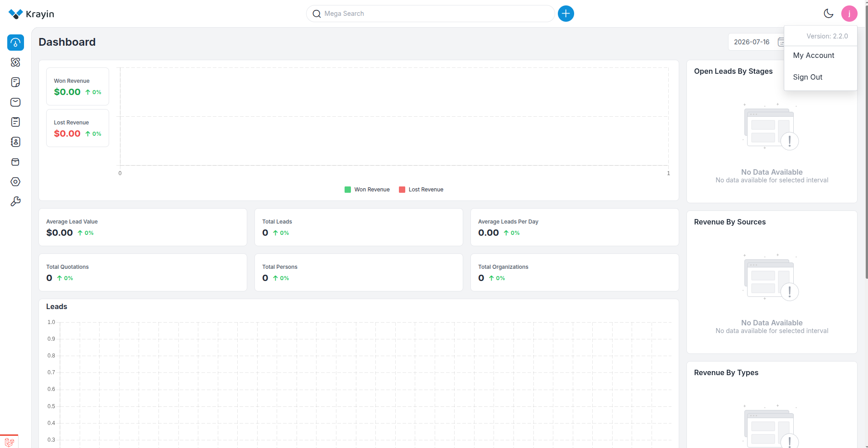The height and width of the screenshot is (448, 868).
Task: Click the blue plus quick-create button
Action: (566, 14)
